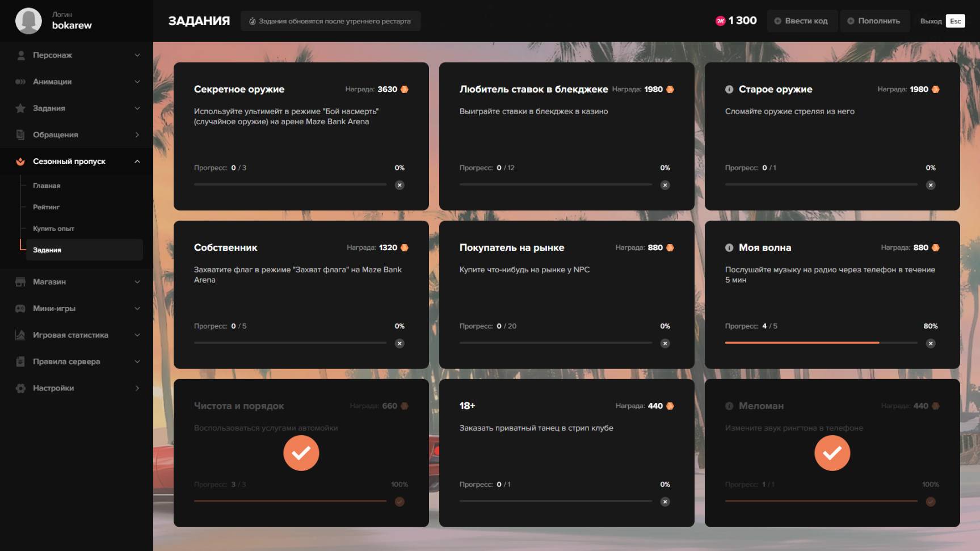Open the Покупатель на рынке task card title
The image size is (980, 551).
(x=512, y=247)
